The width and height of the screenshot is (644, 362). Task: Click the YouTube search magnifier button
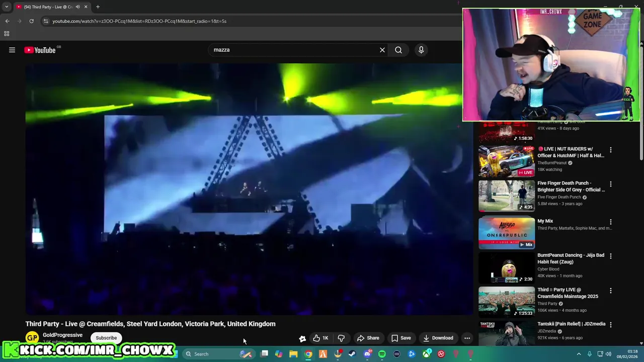pos(398,50)
